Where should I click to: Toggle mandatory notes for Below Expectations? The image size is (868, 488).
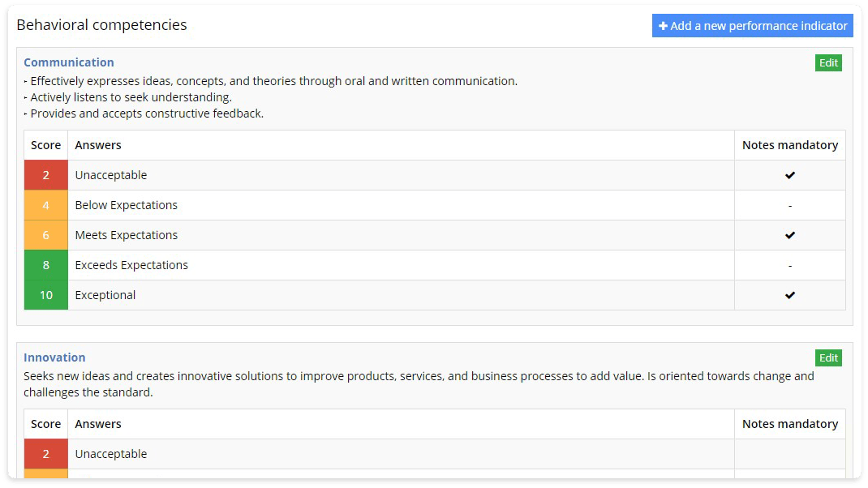[789, 205]
